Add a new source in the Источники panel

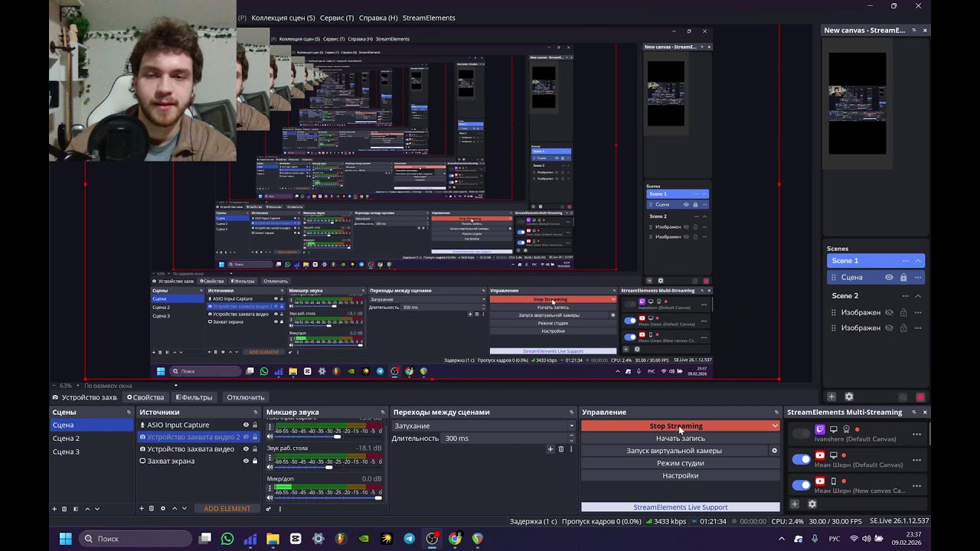[142, 509]
